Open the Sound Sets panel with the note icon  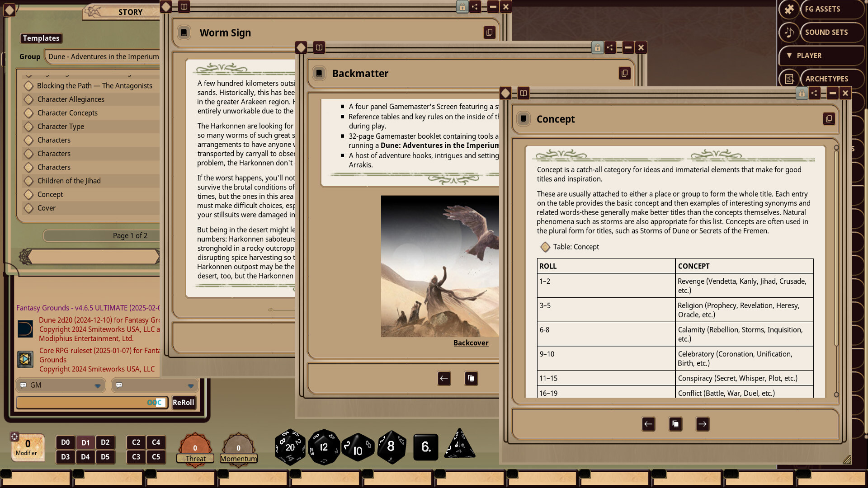[x=788, y=32]
